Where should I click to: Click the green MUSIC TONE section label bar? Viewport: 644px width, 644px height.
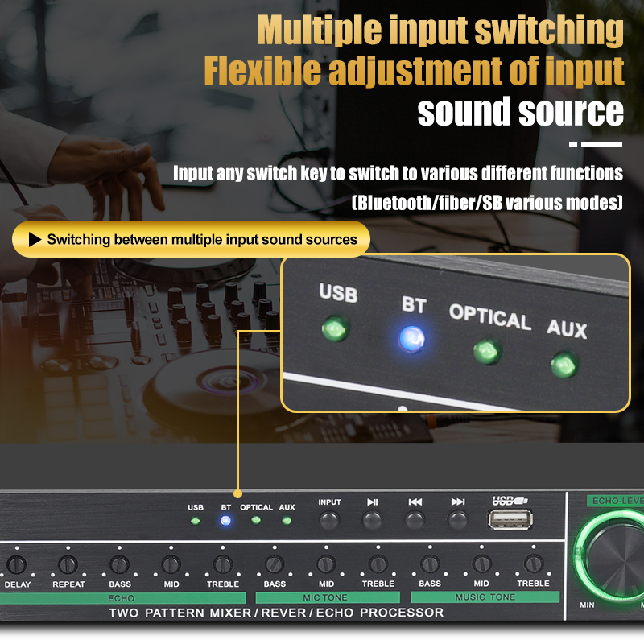click(x=485, y=597)
